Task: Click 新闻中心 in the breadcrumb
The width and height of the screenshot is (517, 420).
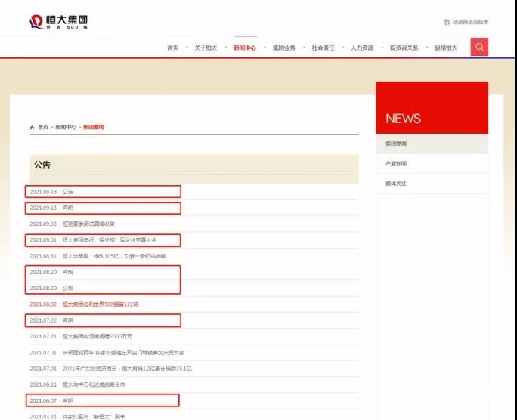Action: pyautogui.click(x=66, y=127)
